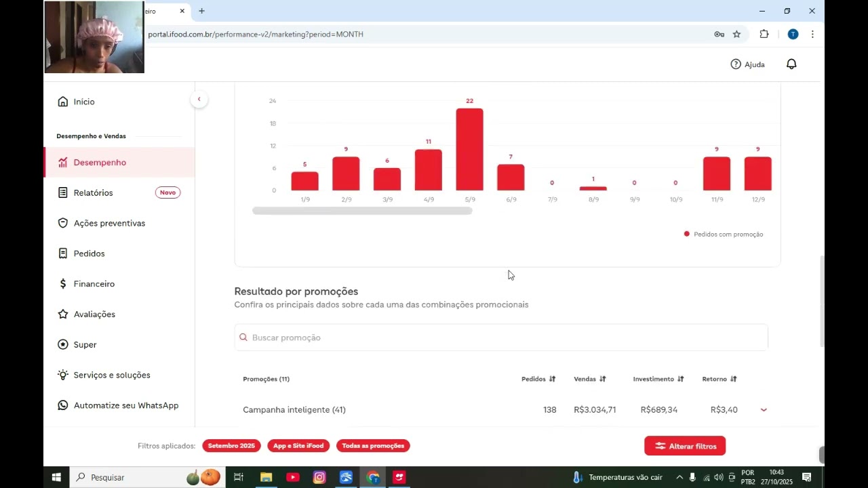
Task: Click the magnifier icon in promotion search
Action: click(243, 338)
